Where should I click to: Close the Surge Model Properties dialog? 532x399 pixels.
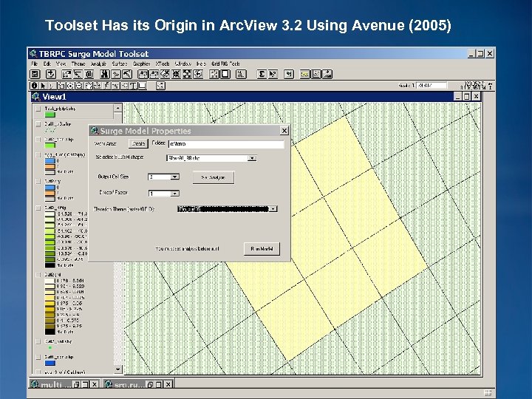284,131
